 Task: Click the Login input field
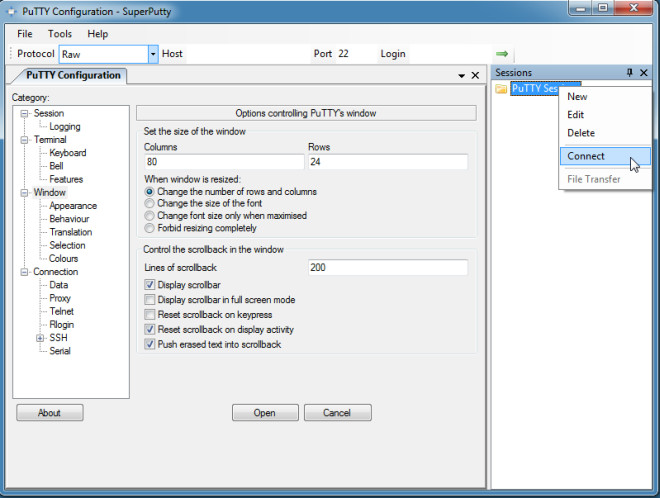tap(450, 54)
